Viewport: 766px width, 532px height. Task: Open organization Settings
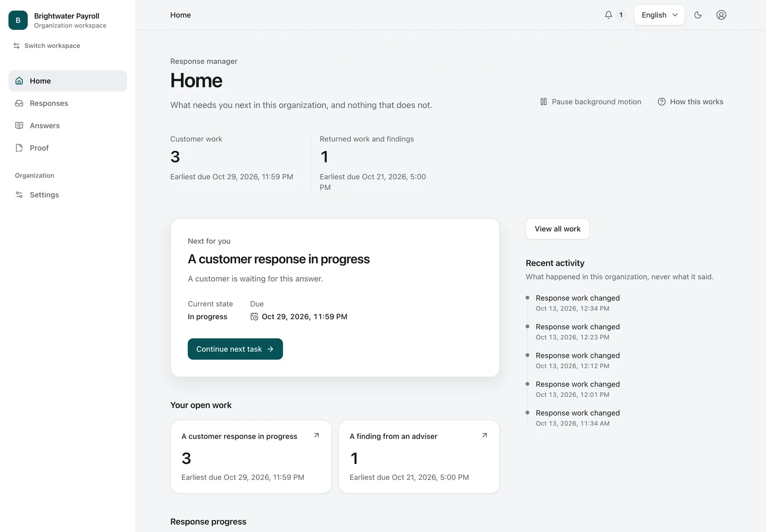pyautogui.click(x=68, y=195)
